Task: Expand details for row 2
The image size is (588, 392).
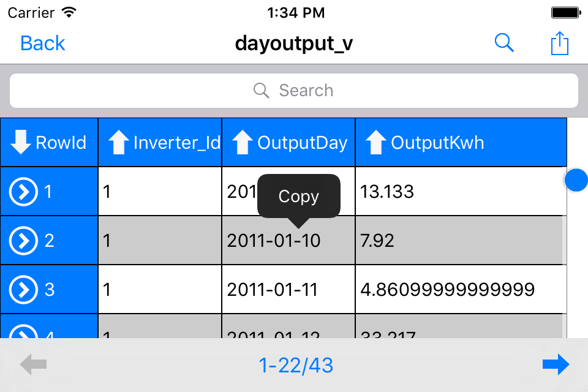Action: pos(23,241)
